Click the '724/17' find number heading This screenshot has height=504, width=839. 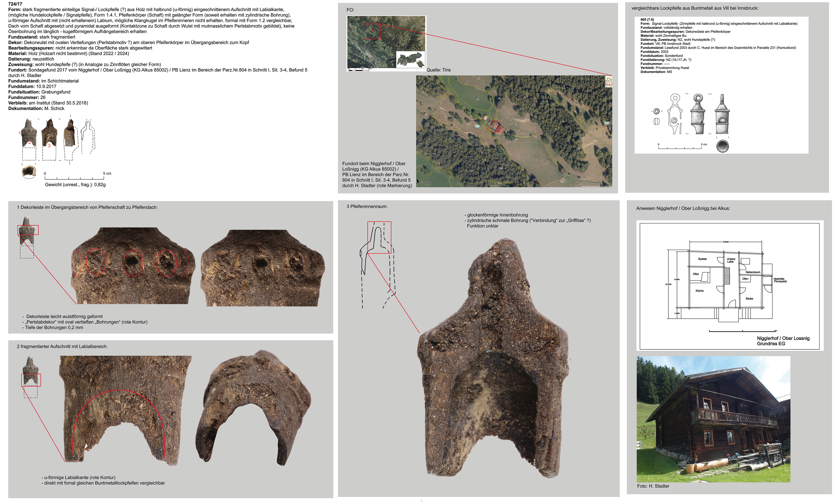tap(15, 4)
